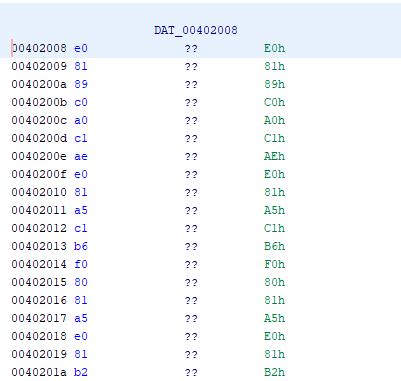Select the AEh operand value

point(274,156)
